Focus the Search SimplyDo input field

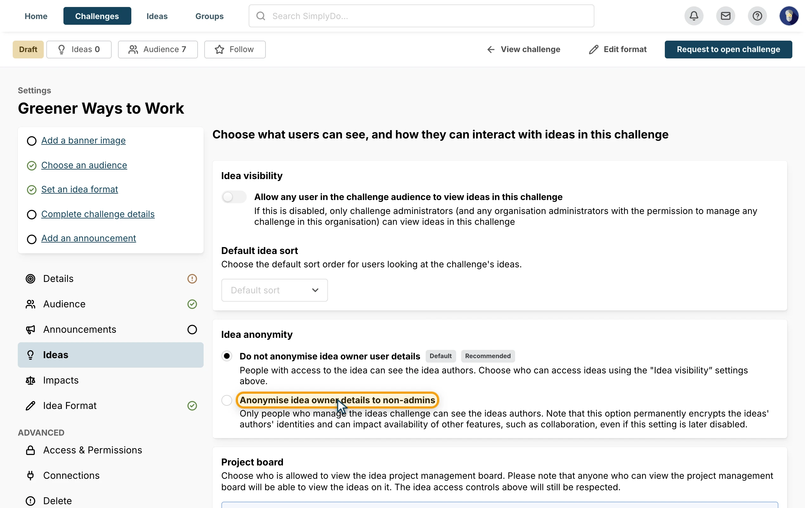[422, 16]
